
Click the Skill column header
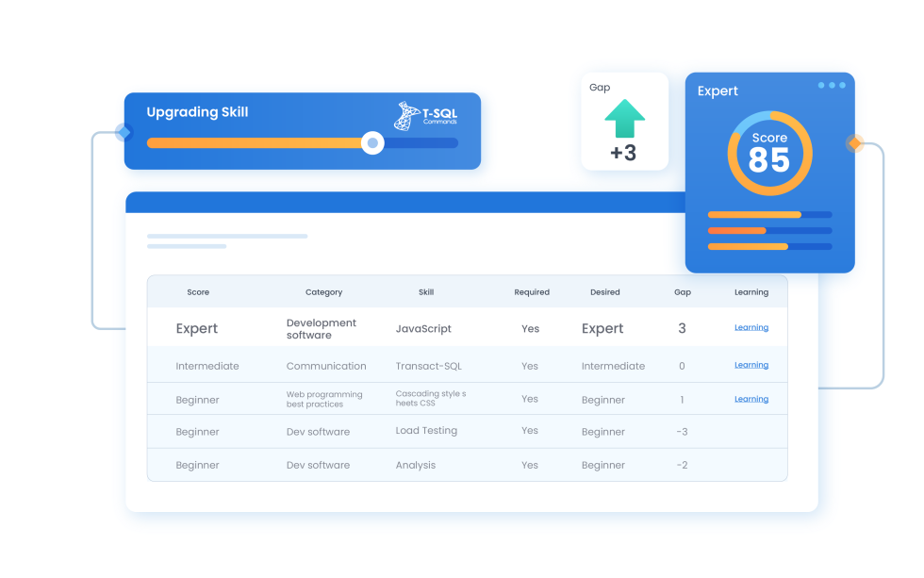426,292
